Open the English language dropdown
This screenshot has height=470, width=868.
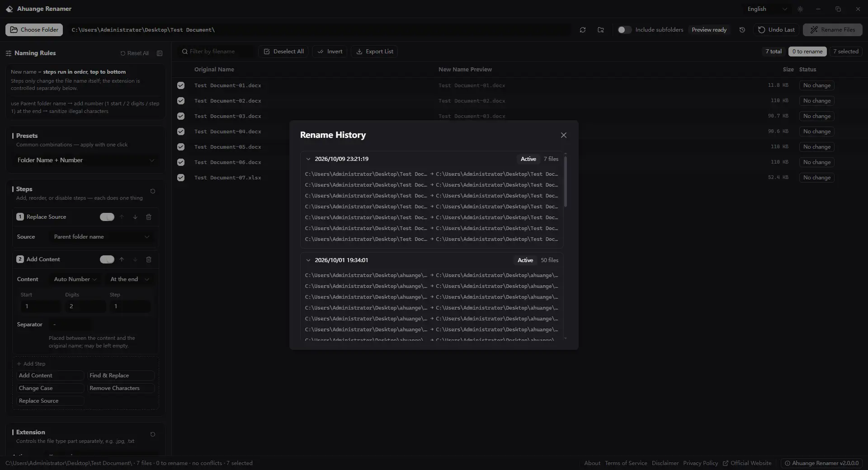(x=767, y=9)
